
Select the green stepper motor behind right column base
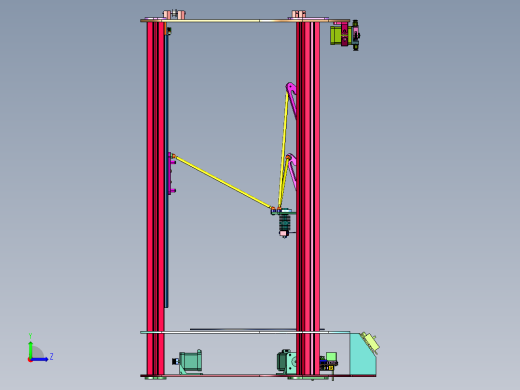click(x=286, y=361)
